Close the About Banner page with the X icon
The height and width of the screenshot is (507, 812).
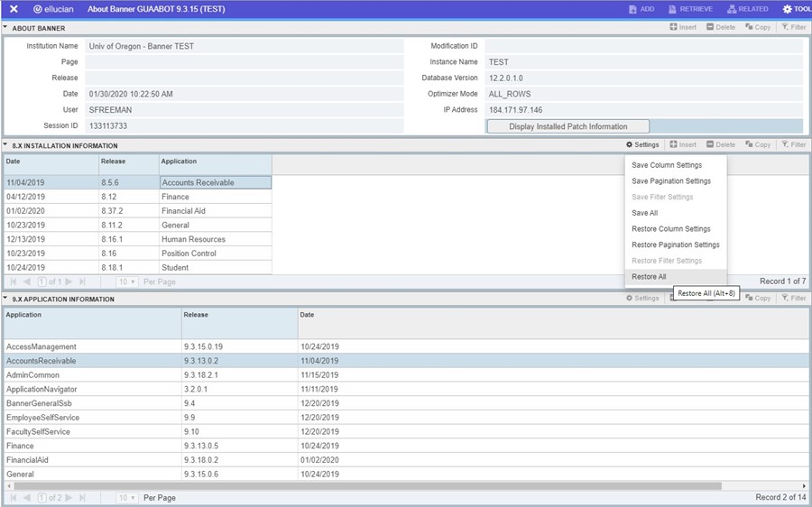point(14,9)
